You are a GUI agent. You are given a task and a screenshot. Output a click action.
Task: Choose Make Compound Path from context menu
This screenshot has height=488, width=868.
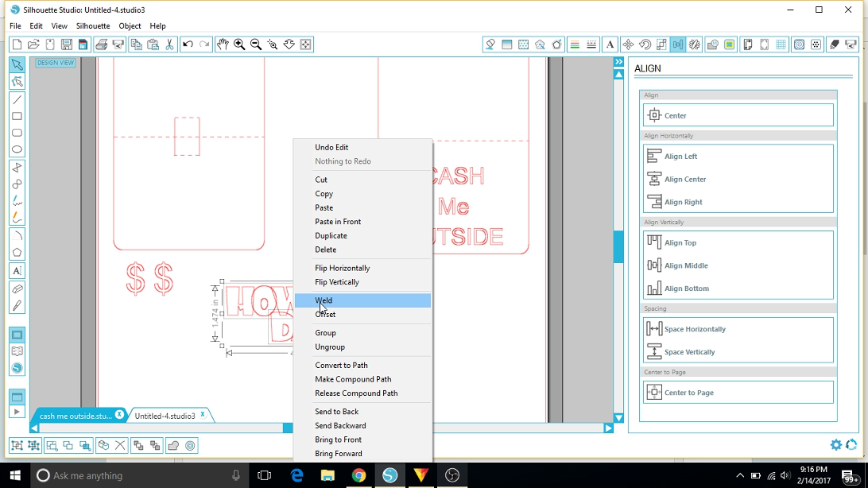(x=362, y=379)
